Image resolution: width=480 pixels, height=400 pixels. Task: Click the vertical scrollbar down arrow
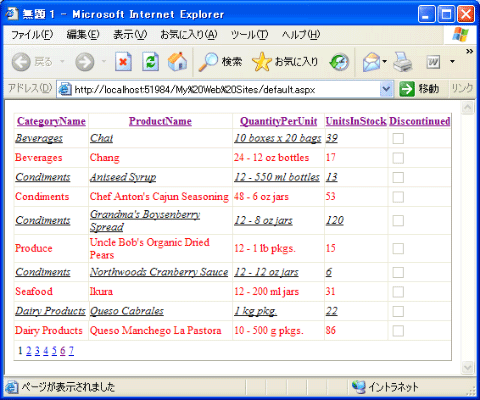(468, 367)
